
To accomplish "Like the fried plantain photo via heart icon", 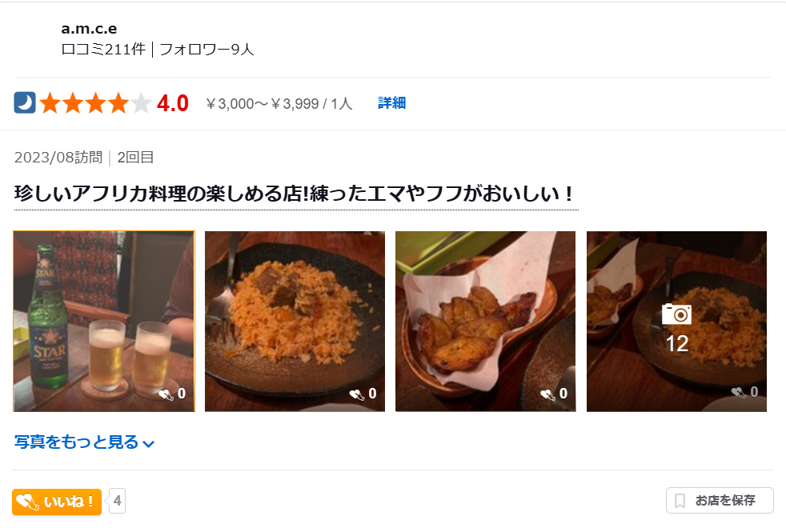I will (547, 394).
